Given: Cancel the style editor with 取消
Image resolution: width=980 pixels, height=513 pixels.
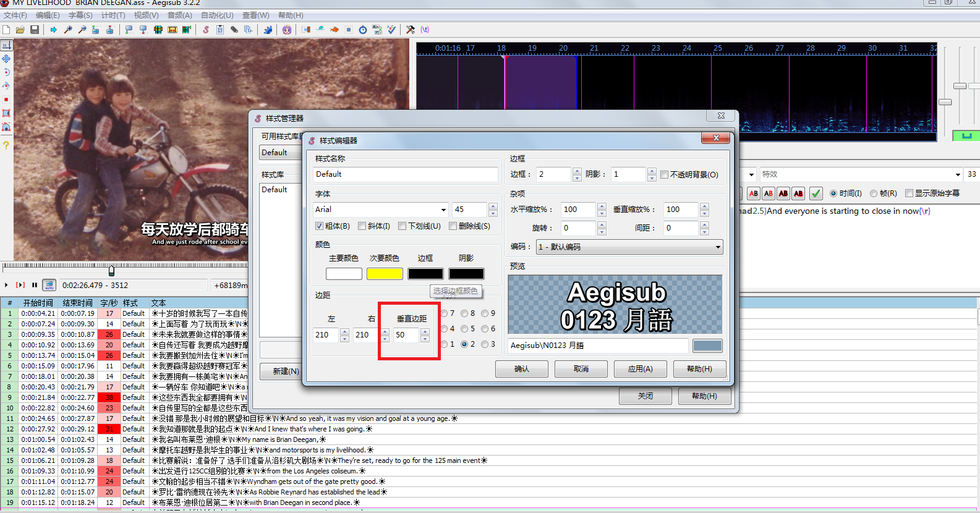Looking at the screenshot, I should (x=581, y=369).
